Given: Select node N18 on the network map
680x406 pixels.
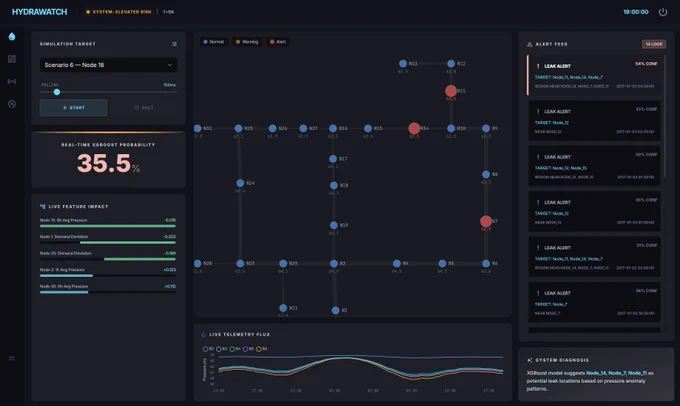Looking at the screenshot, I should coord(333,185).
